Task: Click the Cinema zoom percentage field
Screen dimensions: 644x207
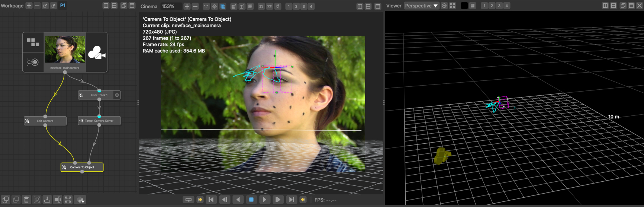Action: (171, 6)
